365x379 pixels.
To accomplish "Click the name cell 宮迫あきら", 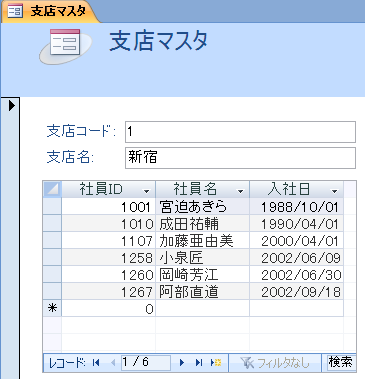I will [203, 207].
